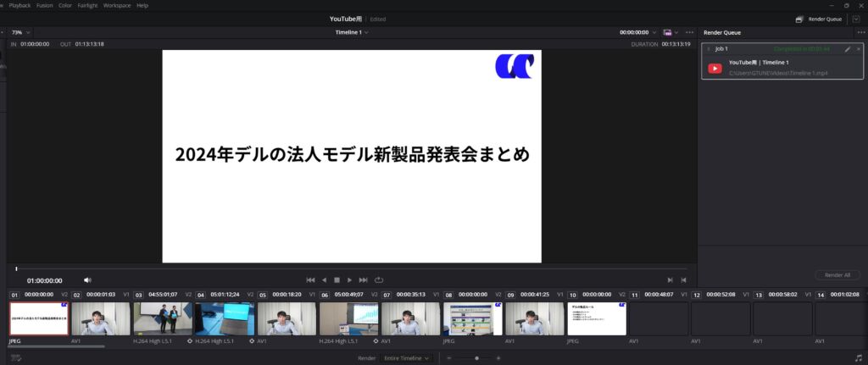The width and height of the screenshot is (868, 365).
Task: Select clip 08 slide thumbnail
Action: 473,318
